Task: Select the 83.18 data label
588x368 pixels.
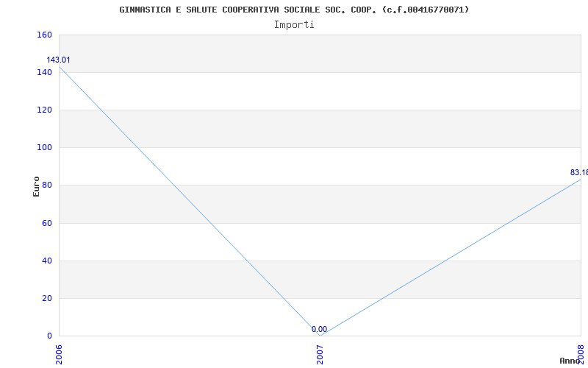Action: (x=579, y=173)
